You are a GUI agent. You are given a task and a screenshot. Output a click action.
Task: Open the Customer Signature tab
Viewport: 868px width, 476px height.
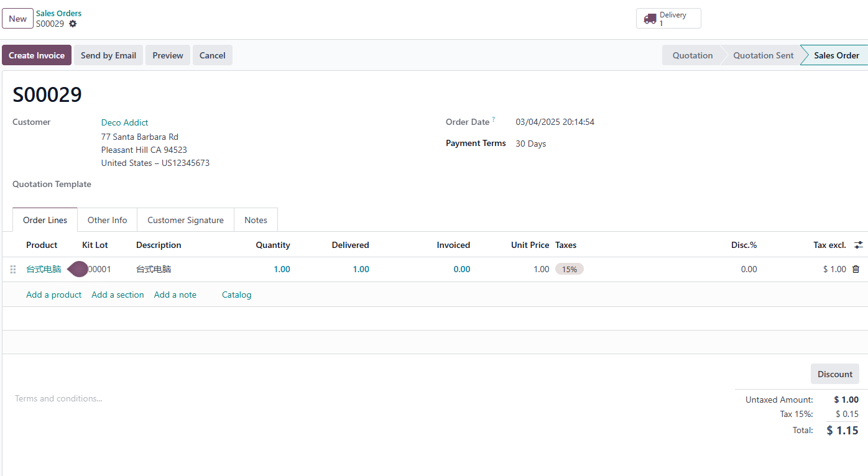click(x=185, y=220)
